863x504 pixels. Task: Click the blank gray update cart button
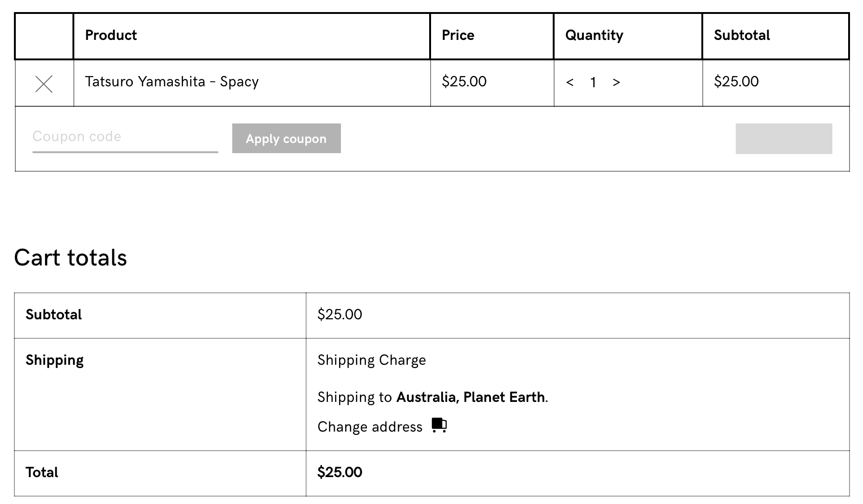pyautogui.click(x=784, y=139)
